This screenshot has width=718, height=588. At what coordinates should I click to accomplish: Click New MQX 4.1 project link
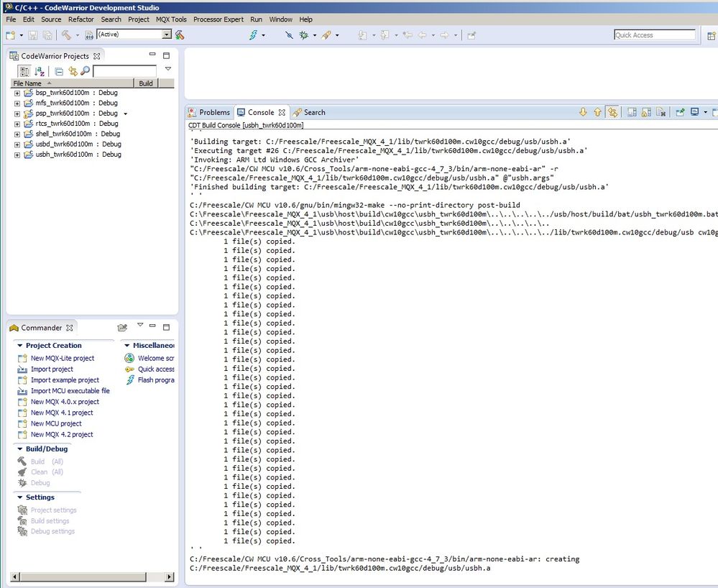(62, 413)
